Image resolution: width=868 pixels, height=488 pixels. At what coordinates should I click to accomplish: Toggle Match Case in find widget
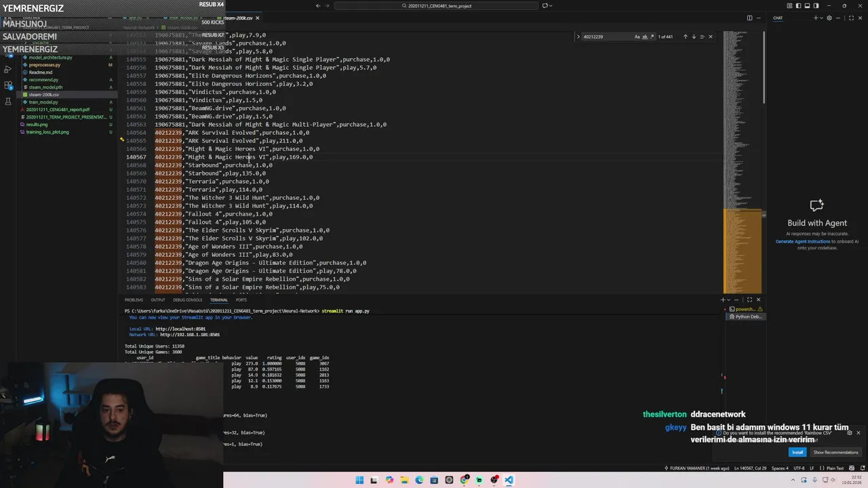click(637, 37)
